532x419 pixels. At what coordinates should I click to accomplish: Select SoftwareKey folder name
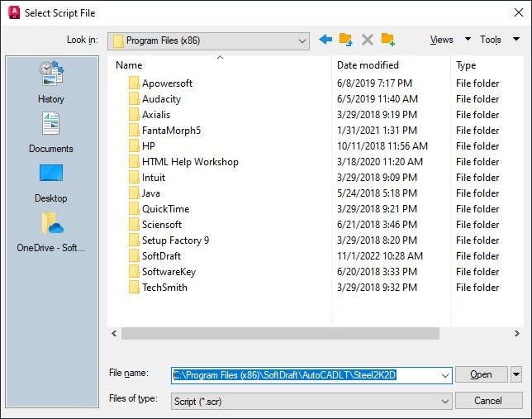click(x=169, y=272)
